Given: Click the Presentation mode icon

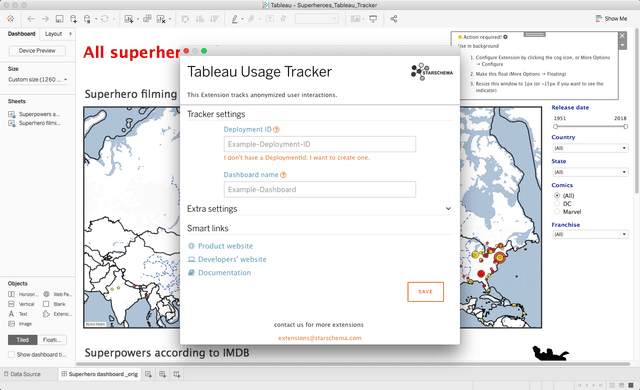Looking at the screenshot, I should (x=373, y=19).
